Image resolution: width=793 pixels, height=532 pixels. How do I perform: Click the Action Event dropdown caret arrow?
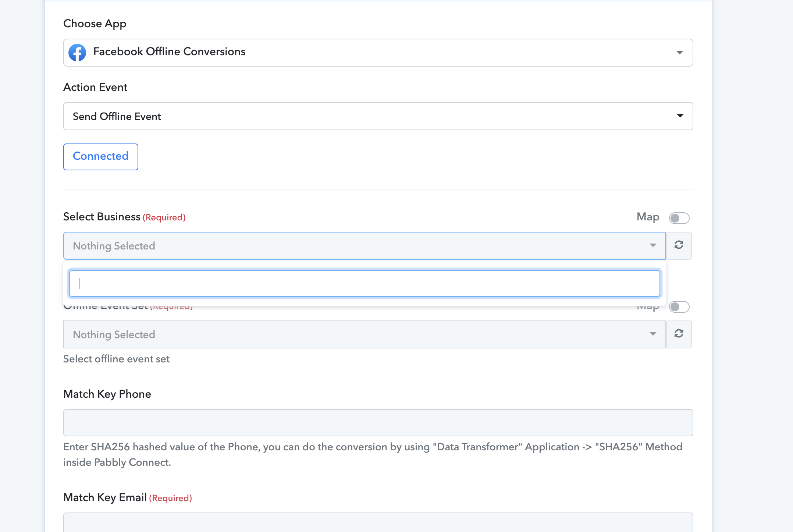[x=680, y=116]
